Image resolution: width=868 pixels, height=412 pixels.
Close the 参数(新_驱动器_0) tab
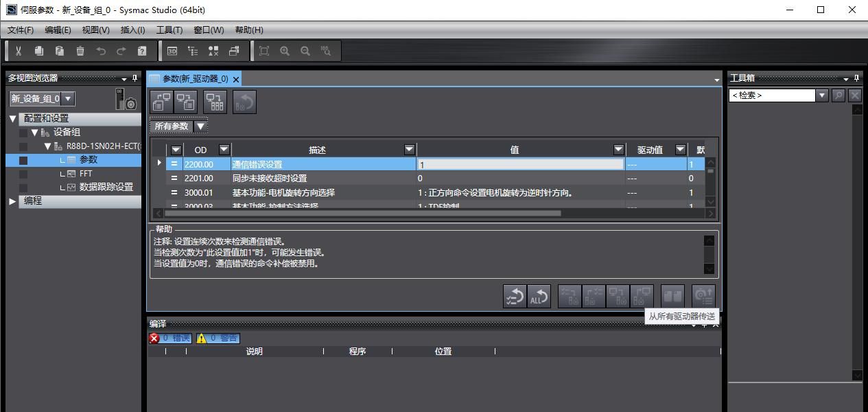point(236,80)
